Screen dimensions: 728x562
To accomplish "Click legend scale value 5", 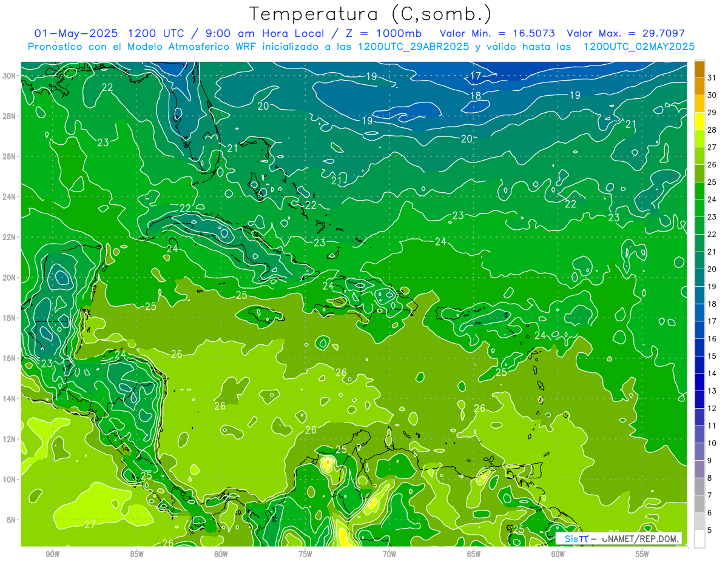I will click(710, 530).
